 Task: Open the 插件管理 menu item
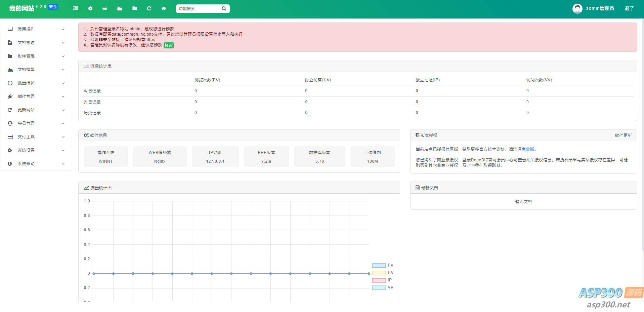(x=36, y=96)
